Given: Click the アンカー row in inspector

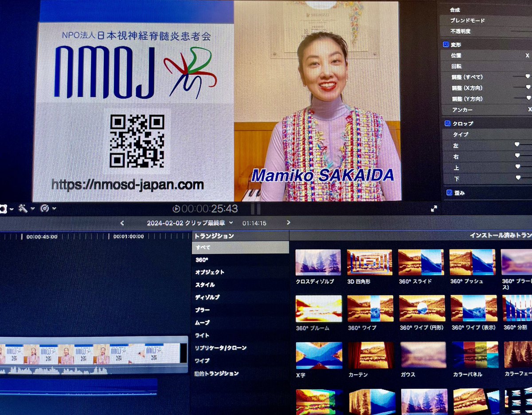Looking at the screenshot, I should [x=486, y=109].
